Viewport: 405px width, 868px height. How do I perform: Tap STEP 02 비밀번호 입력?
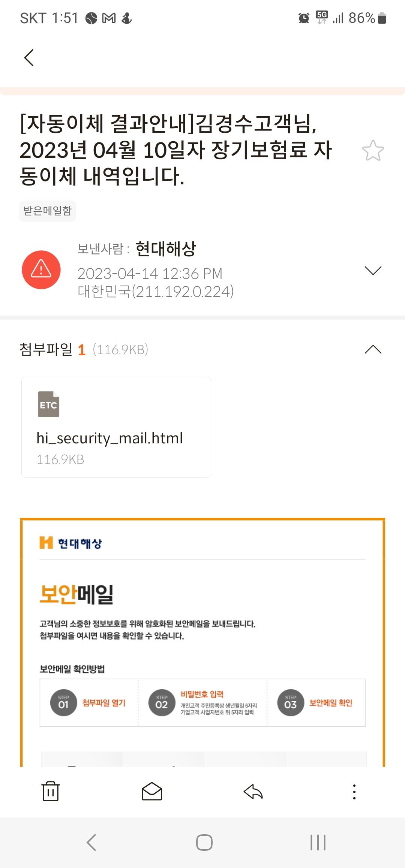202,703
